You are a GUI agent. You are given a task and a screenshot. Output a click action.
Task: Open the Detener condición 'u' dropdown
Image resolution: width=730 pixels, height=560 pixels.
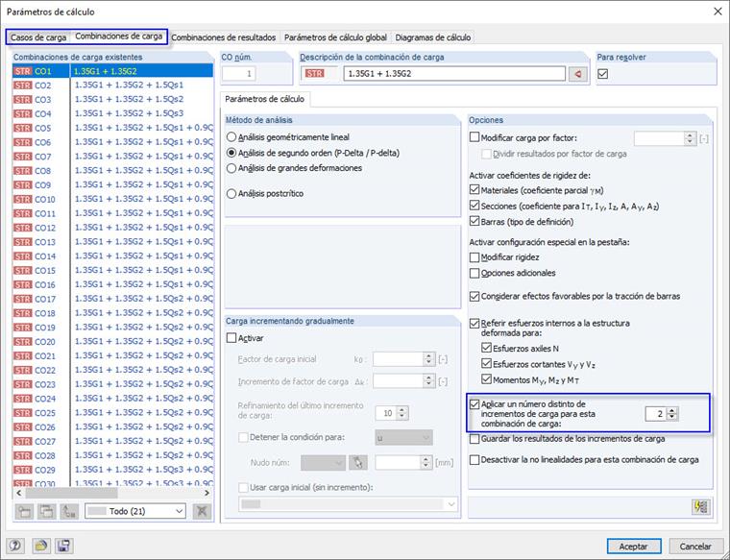[403, 438]
